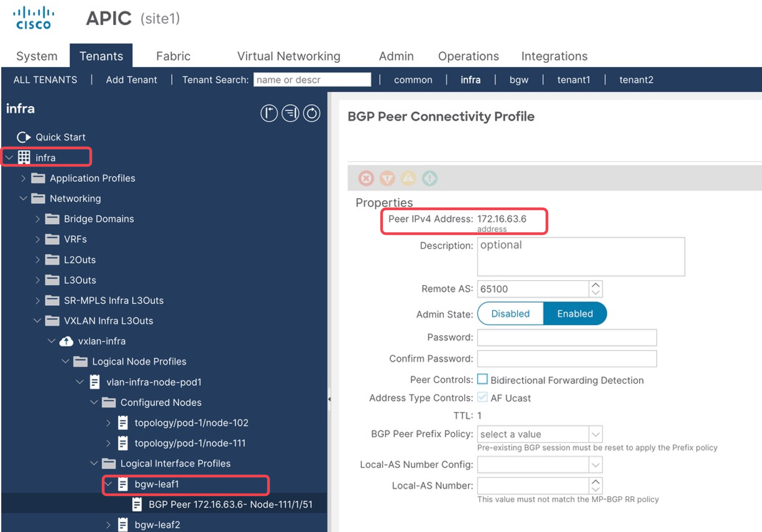Click the Quick Start arrow icon
The image size is (762, 532).
[24, 137]
